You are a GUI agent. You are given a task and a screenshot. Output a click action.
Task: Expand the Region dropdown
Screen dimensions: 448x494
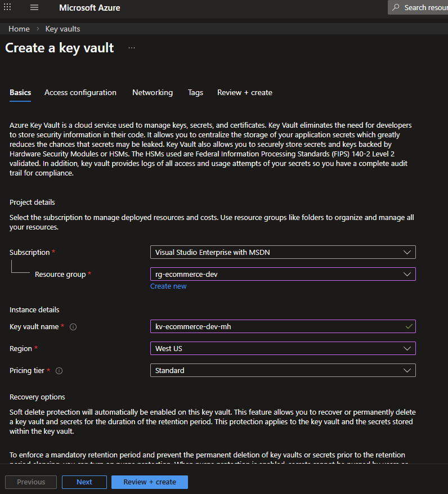tap(283, 349)
